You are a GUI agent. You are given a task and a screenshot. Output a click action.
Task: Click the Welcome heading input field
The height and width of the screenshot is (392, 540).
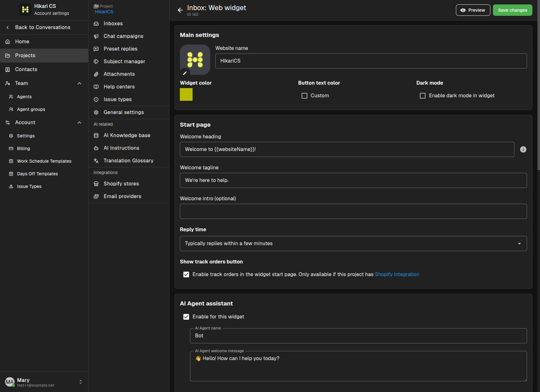347,149
